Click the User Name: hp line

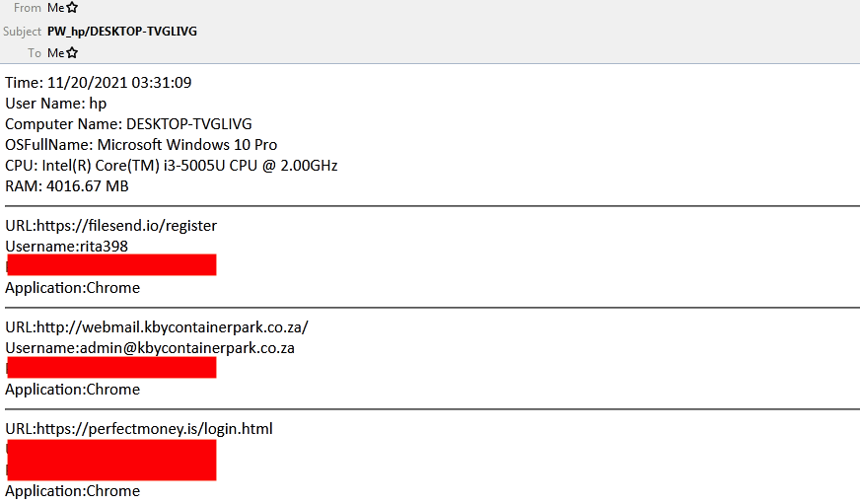pos(56,104)
